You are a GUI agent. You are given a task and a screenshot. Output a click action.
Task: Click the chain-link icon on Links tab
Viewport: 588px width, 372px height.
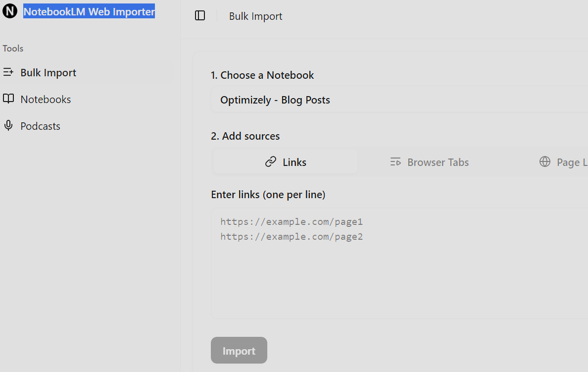[271, 162]
